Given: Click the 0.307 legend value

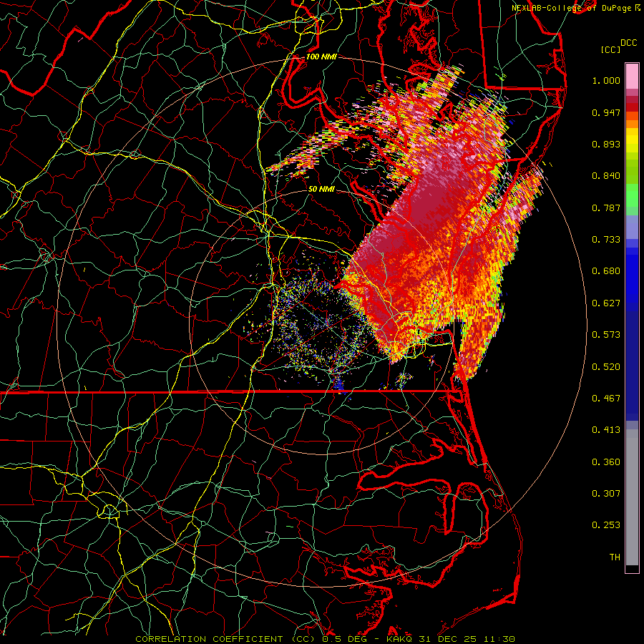Looking at the screenshot, I should (606, 494).
